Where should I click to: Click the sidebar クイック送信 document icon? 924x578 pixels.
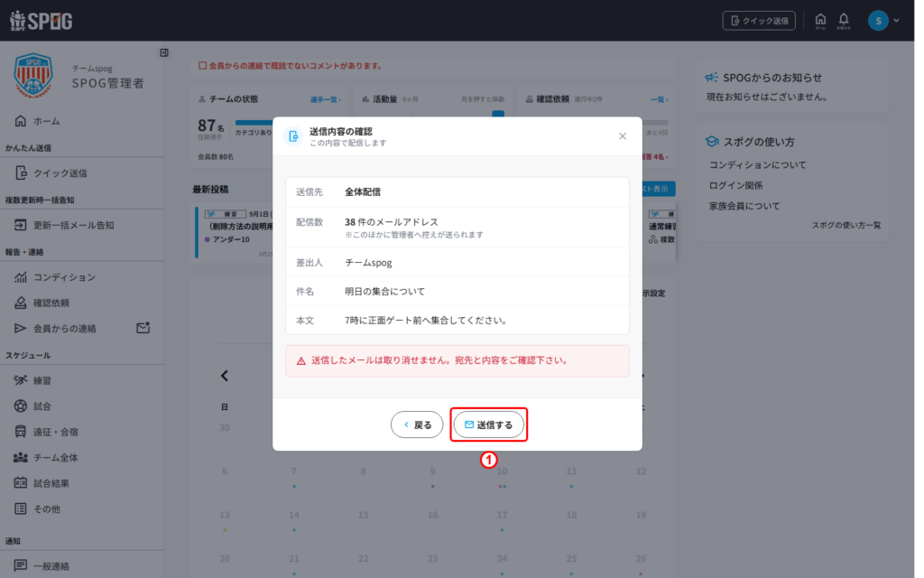pos(22,172)
